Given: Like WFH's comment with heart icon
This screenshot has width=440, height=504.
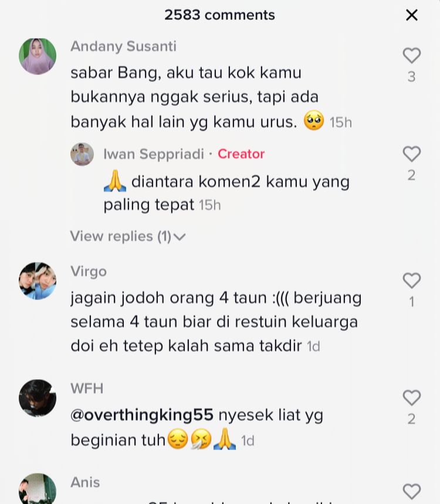Looking at the screenshot, I should tap(412, 398).
